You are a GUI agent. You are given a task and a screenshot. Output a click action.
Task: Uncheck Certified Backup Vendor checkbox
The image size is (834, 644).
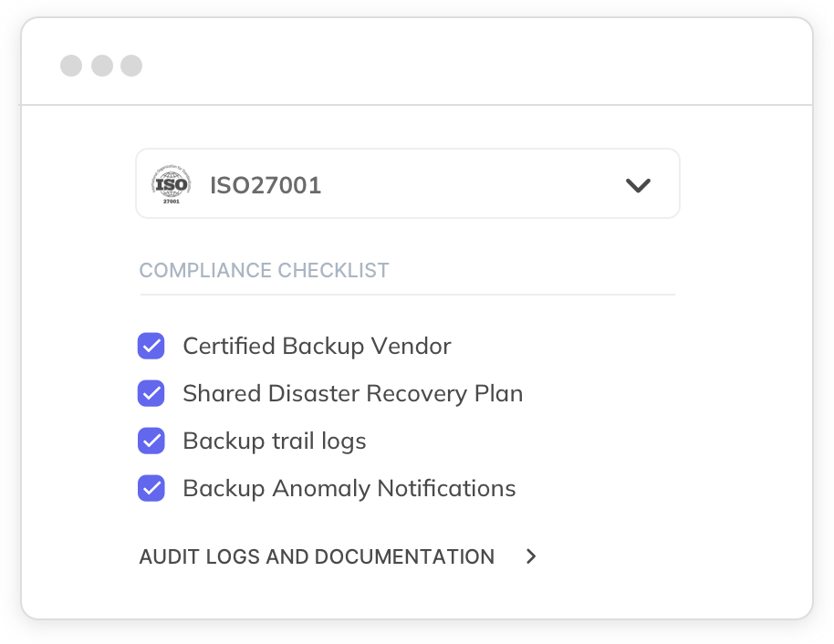tap(151, 347)
